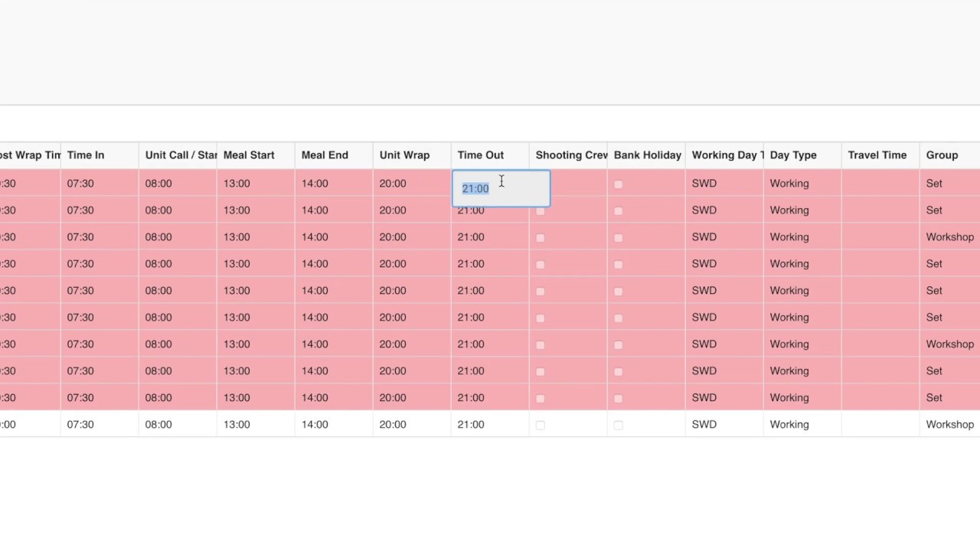
Task: Click the Time Out column header
Action: (490, 155)
